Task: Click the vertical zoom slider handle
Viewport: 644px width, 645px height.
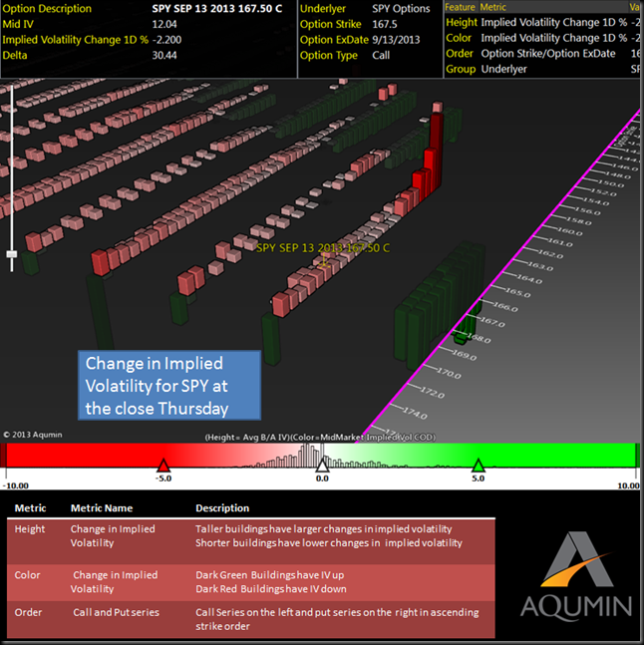Action: coord(12,254)
